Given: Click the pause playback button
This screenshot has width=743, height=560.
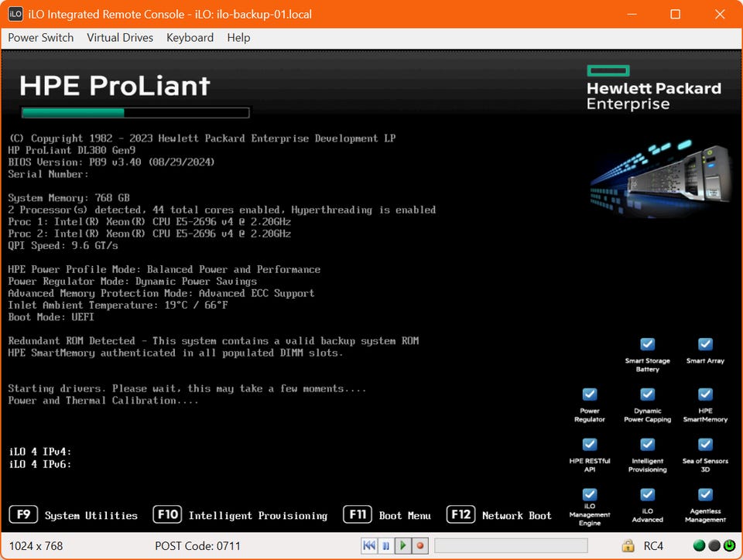Looking at the screenshot, I should point(385,546).
